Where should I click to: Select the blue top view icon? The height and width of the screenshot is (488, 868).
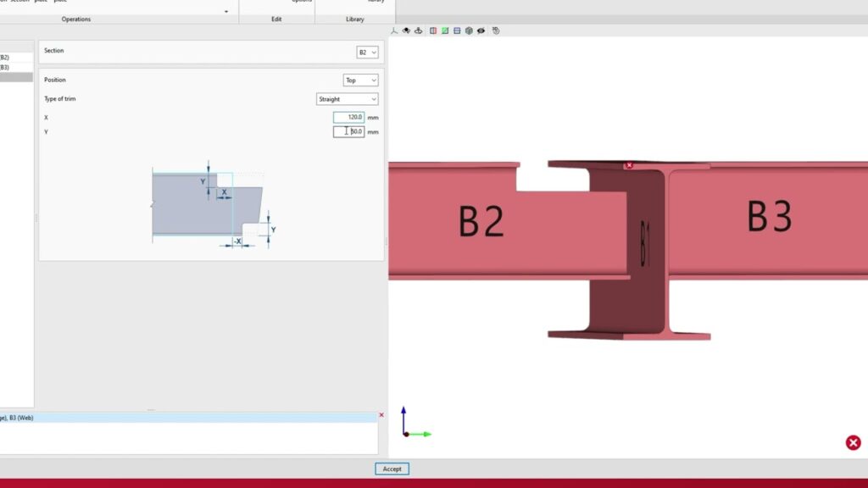(457, 30)
